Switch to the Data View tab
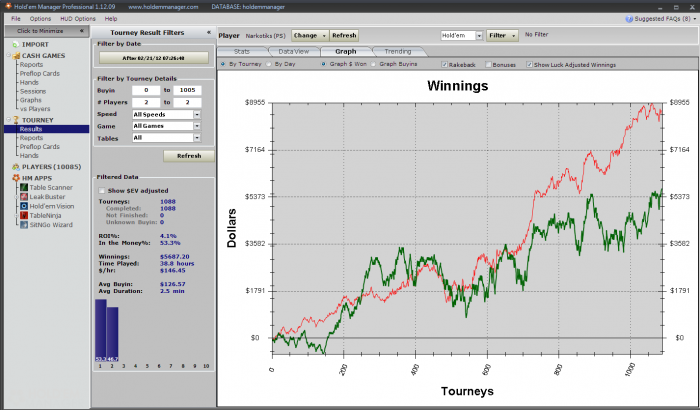700x410 pixels. click(x=294, y=51)
